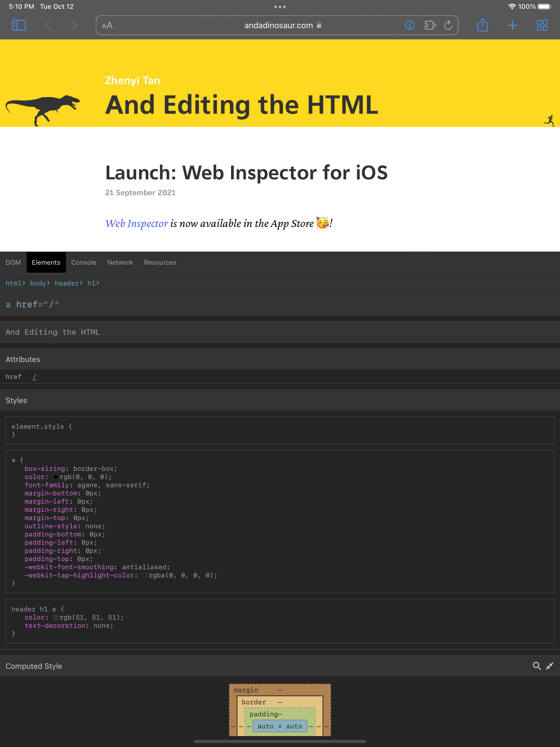
Task: Click the color swatch beside rgb(51, 51, 51)
Action: [x=56, y=617]
